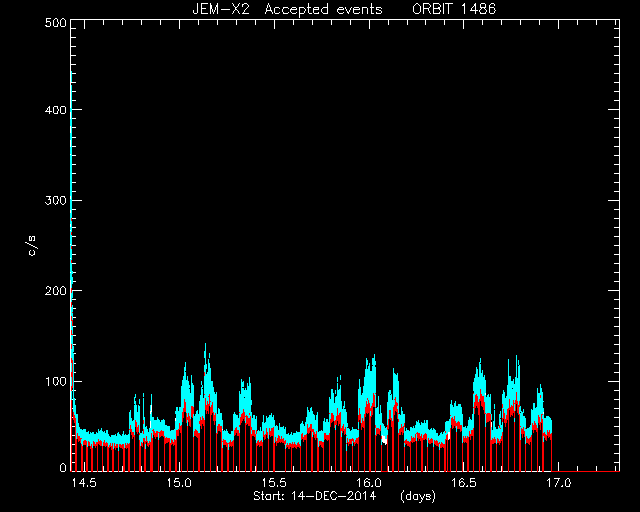Click the '16.5' x-axis tick label
Screen dimensions: 640x512
click(463, 483)
